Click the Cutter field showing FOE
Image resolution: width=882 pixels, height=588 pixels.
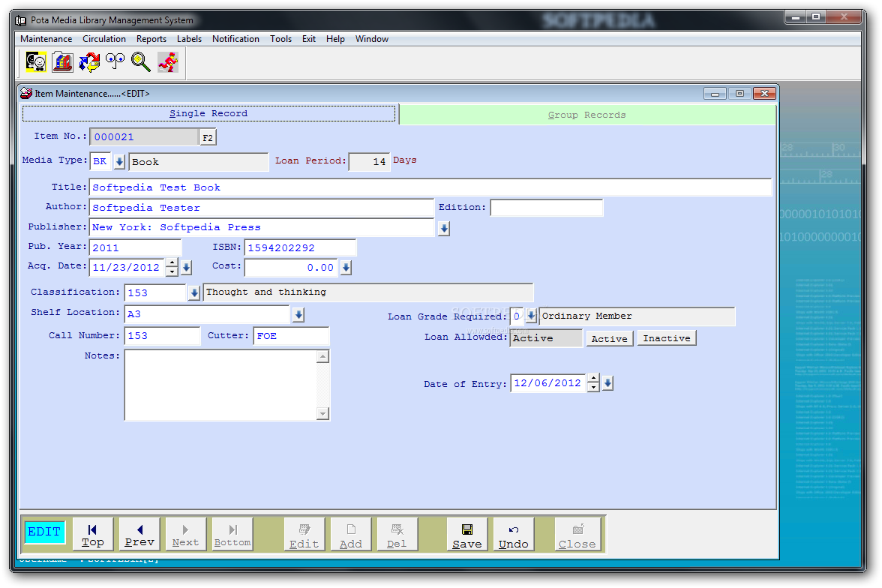click(291, 336)
